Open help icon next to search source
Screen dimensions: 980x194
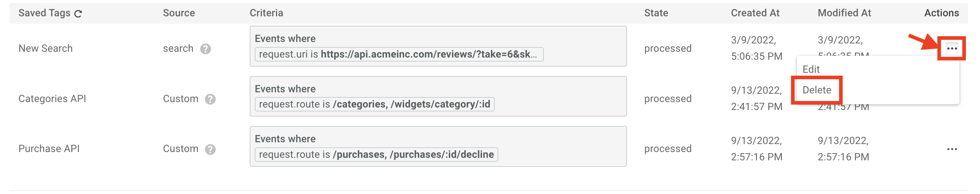coord(206,49)
